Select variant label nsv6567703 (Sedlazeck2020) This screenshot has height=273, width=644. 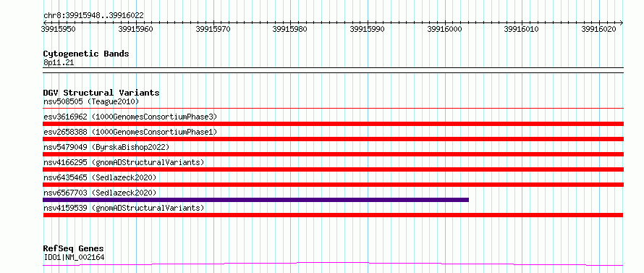[x=100, y=193]
